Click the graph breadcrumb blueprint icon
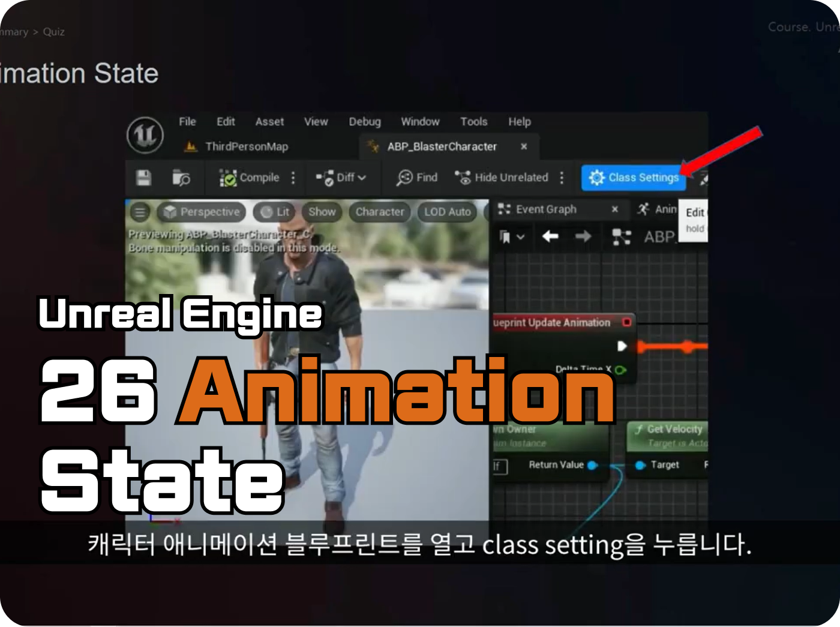Viewport: 840px width, 627px height. pos(621,237)
